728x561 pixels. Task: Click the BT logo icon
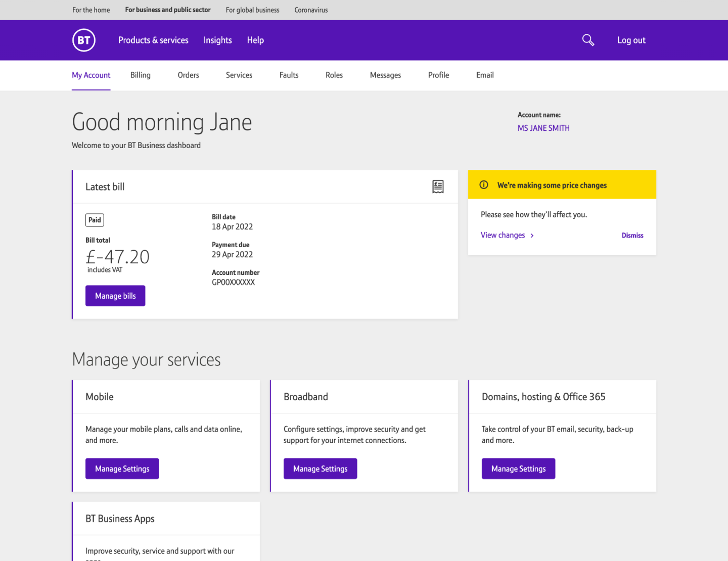coord(84,40)
